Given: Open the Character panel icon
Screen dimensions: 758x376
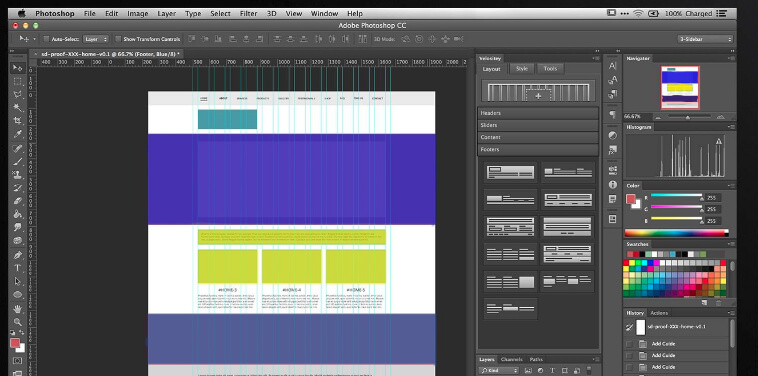Looking at the screenshot, I should pyautogui.click(x=612, y=66).
